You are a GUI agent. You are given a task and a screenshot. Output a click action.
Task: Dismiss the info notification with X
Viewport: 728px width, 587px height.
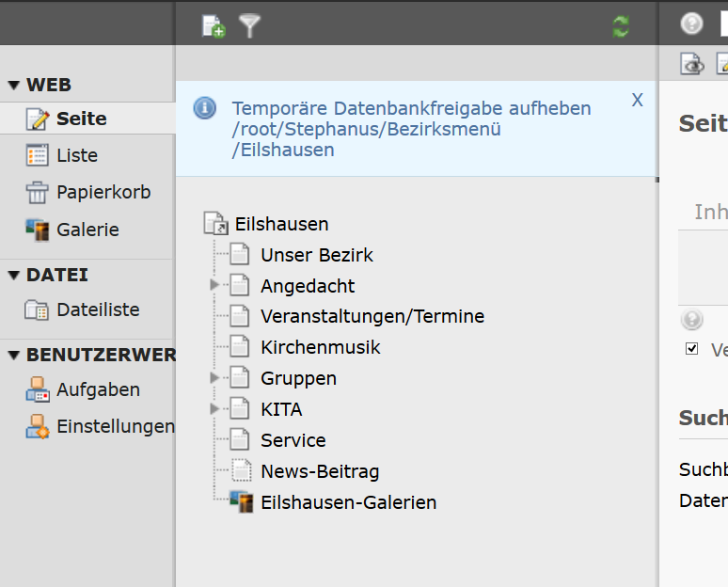pos(637,100)
